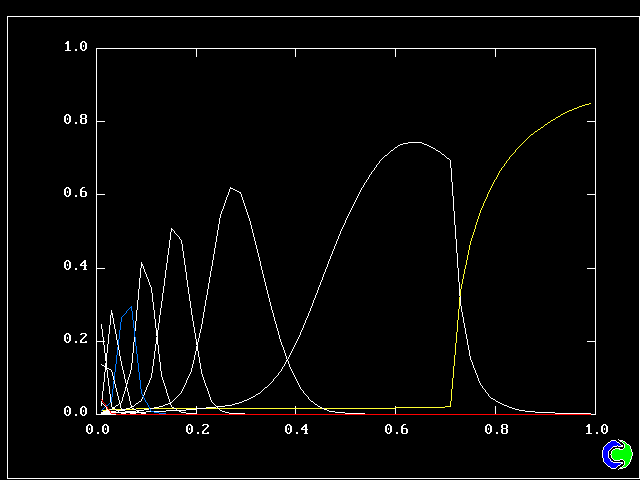The image size is (640, 480).
Task: Click the peak of the blue curve
Action: [131, 308]
